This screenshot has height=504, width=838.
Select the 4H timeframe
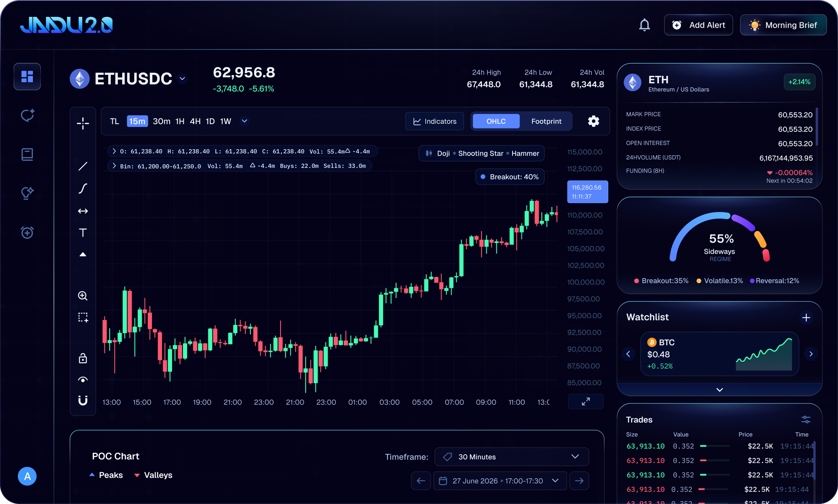coord(195,121)
